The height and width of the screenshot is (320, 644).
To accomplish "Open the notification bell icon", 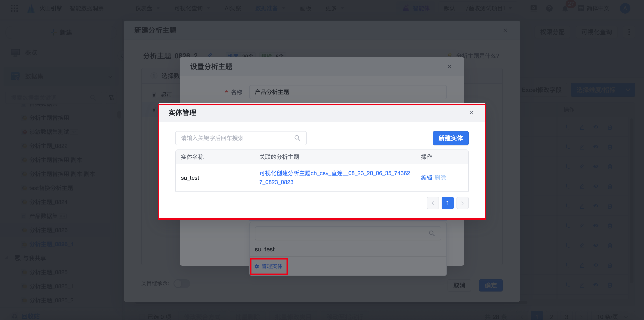I will point(565,9).
